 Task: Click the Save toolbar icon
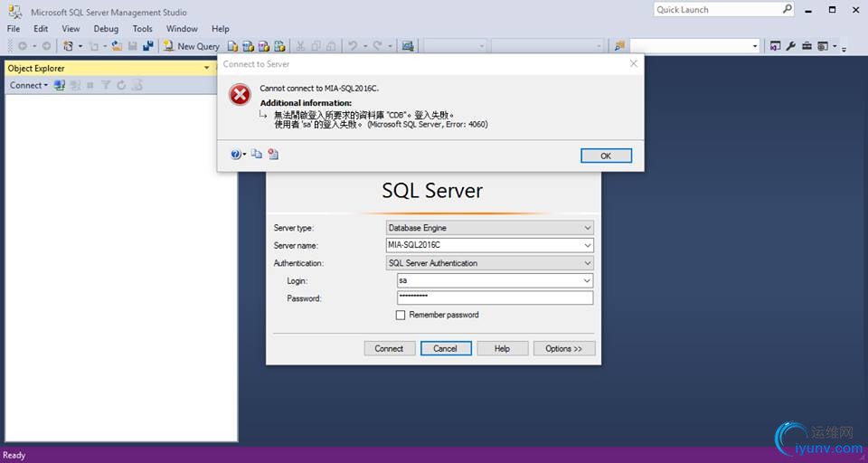pos(132,46)
